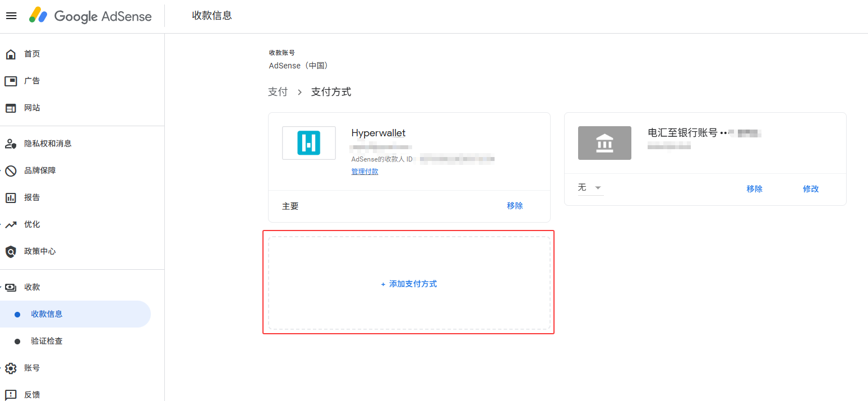Click 移除 on the bank transfer card

pos(754,189)
